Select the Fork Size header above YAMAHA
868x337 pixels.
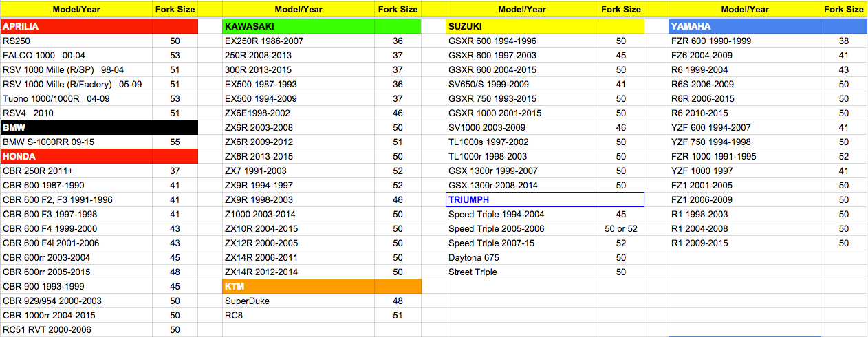pos(844,9)
